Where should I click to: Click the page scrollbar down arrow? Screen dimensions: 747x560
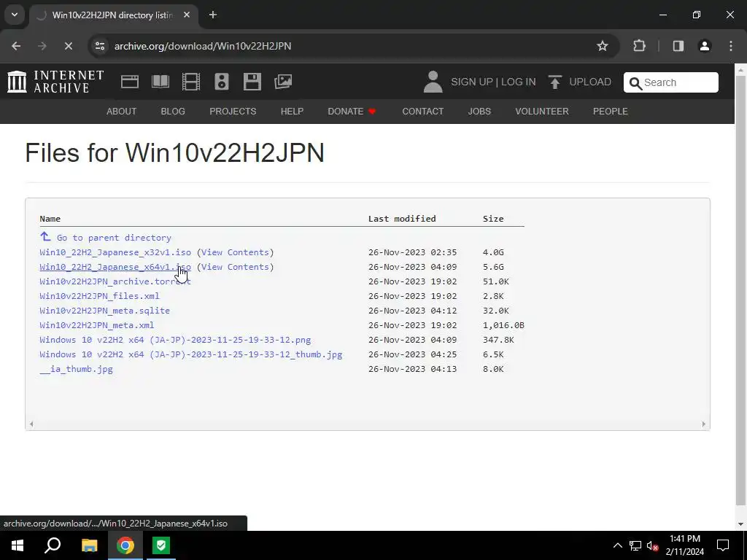(x=740, y=524)
